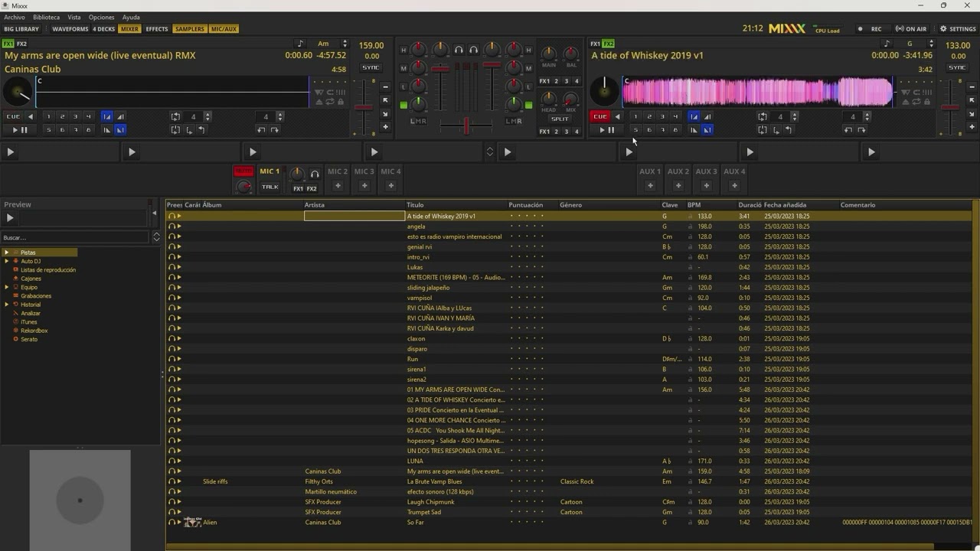Preview the 'angela' track with headphone icon

coord(171,227)
